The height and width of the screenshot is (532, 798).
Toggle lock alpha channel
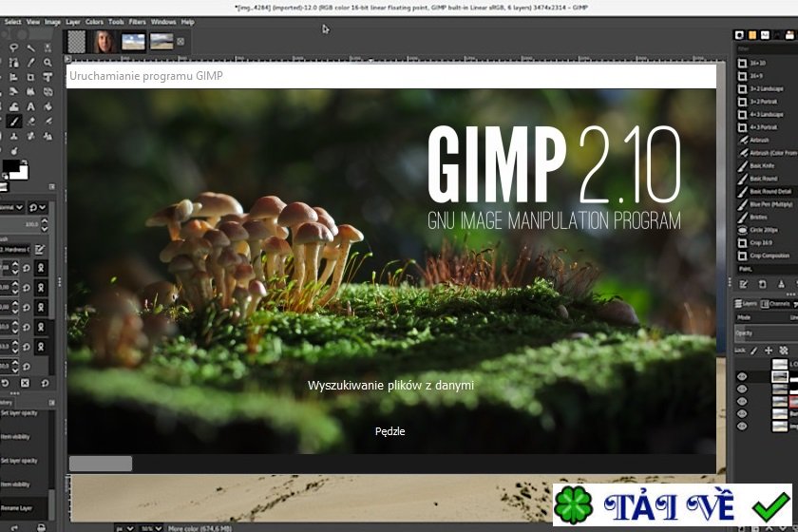[x=783, y=351]
